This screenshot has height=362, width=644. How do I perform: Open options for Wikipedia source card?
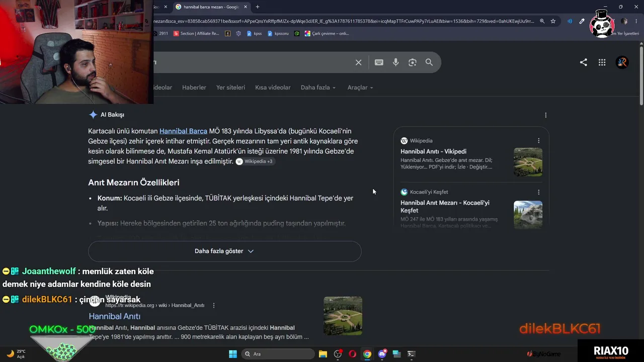point(538,141)
